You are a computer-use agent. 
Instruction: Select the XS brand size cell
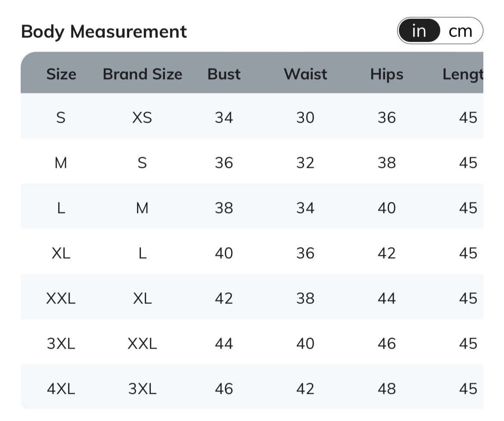pos(142,118)
